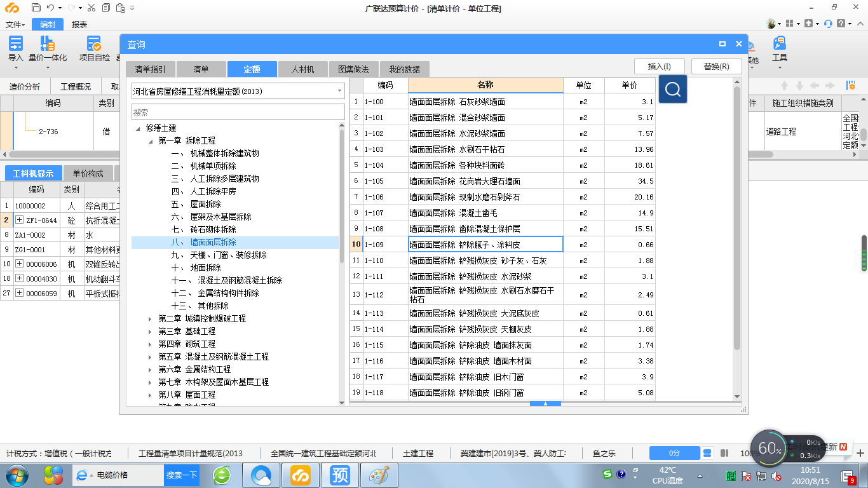Click the orange settings column icon

pos(850,86)
